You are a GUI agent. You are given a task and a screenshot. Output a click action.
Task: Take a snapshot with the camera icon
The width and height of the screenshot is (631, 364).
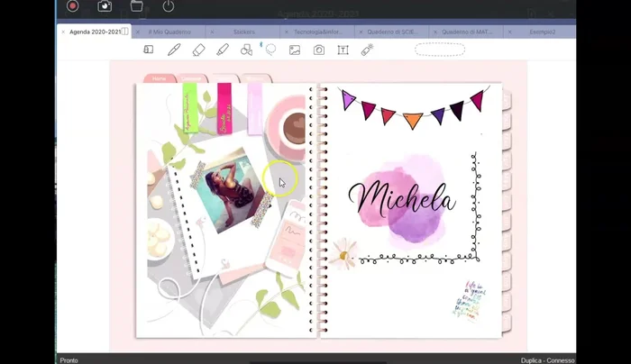[105, 6]
